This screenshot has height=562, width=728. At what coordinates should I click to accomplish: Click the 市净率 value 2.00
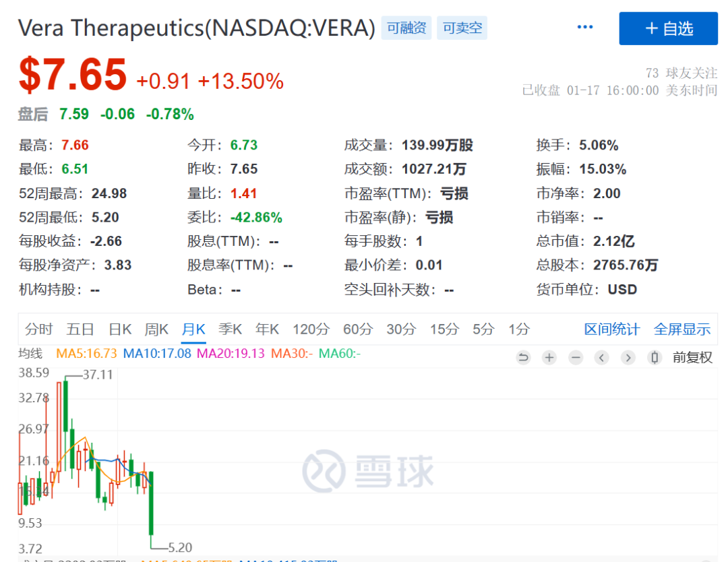(x=607, y=193)
